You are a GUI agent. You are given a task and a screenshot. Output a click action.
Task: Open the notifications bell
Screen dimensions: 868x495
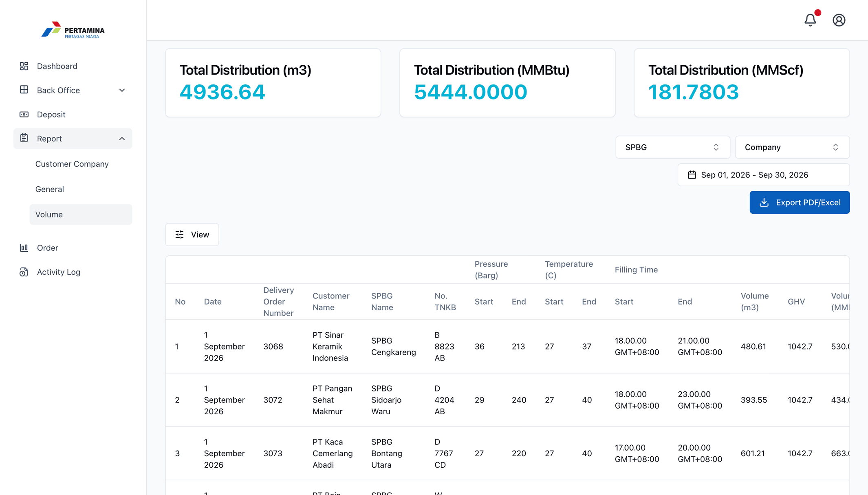[810, 20]
